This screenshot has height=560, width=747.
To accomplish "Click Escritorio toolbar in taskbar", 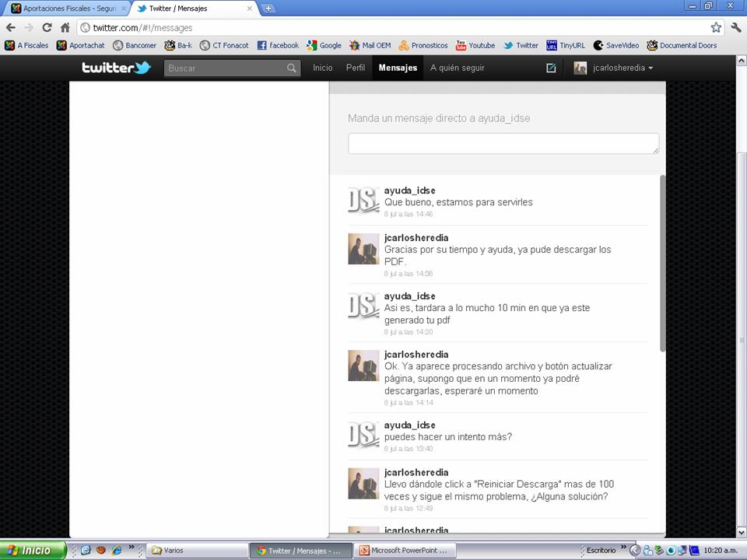I will 601,551.
